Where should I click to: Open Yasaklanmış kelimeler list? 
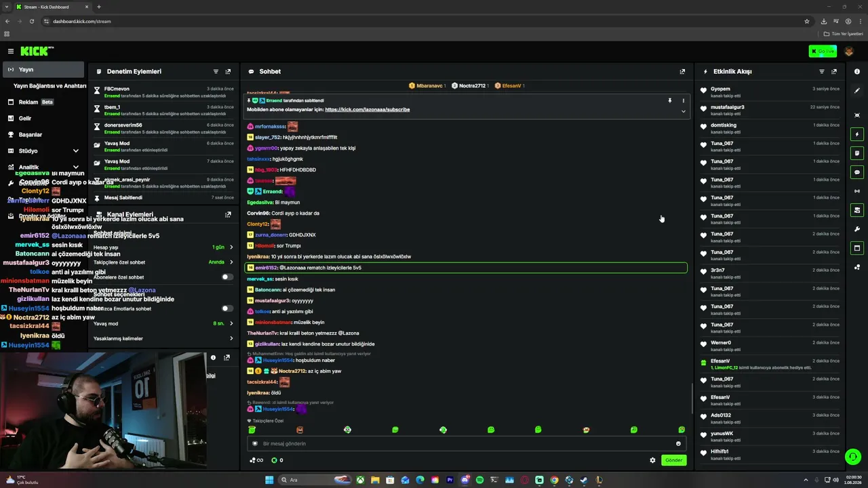(x=163, y=338)
